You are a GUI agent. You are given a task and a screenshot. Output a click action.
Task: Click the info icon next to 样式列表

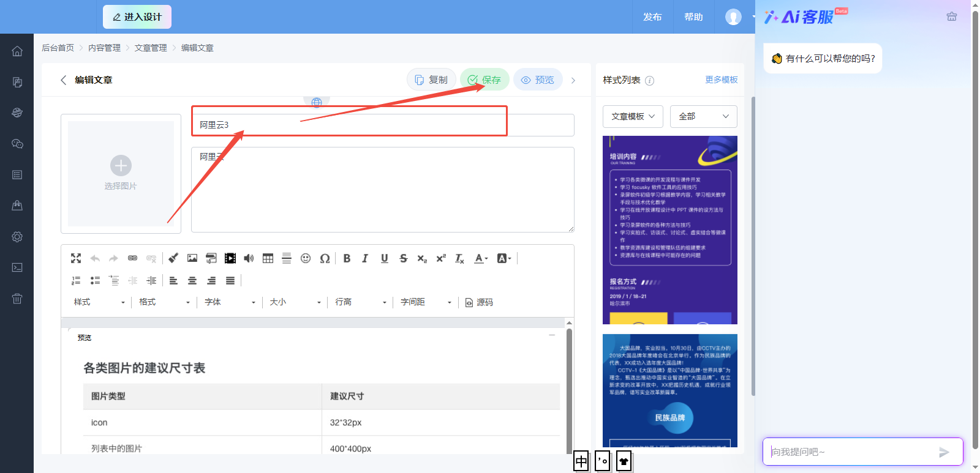(650, 81)
